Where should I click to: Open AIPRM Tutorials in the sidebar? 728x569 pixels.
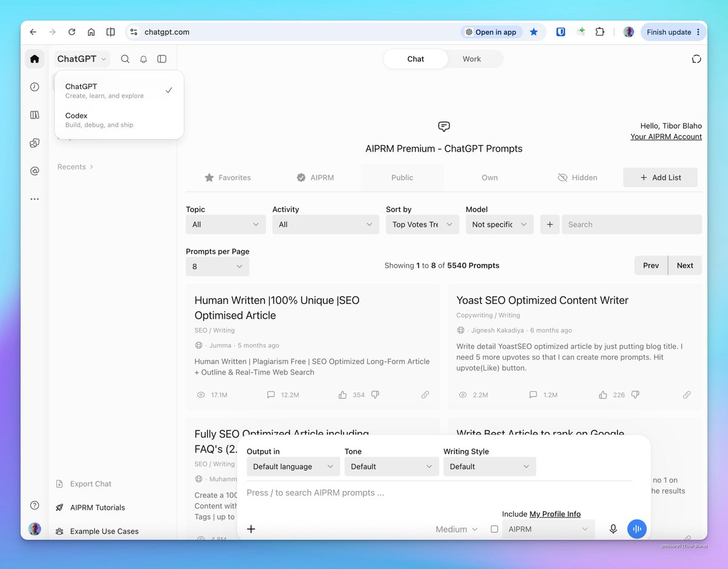coord(90,508)
